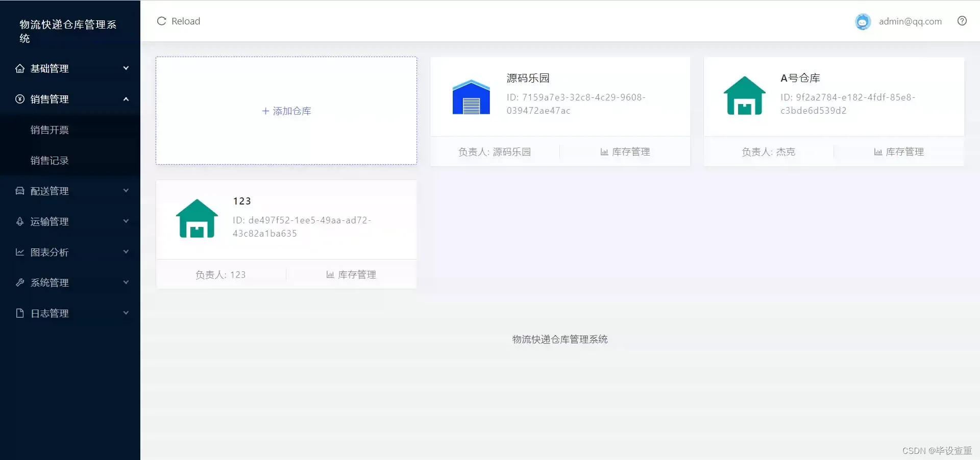The height and width of the screenshot is (460, 980).
Task: Expand 配送管理 using its chevron
Action: pos(126,191)
